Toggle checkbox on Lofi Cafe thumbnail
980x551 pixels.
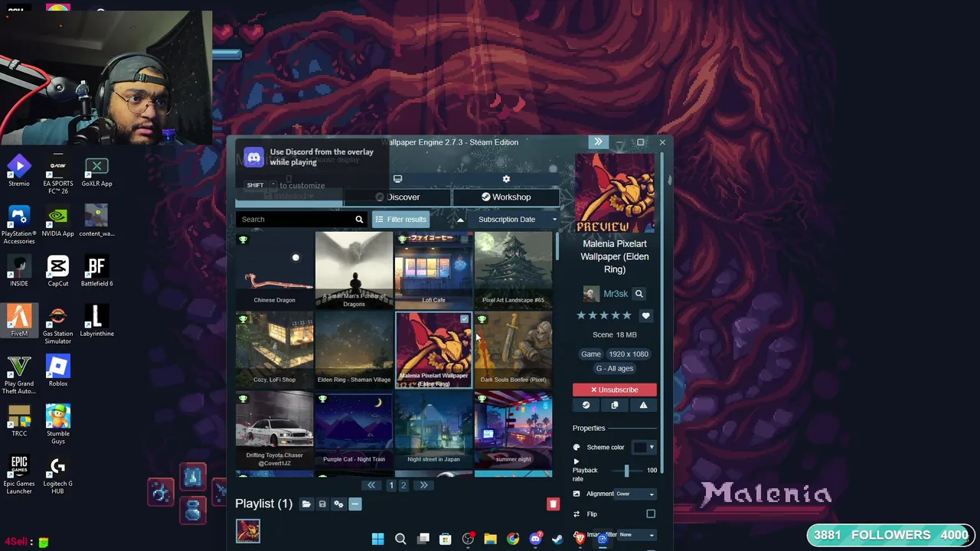click(x=464, y=240)
